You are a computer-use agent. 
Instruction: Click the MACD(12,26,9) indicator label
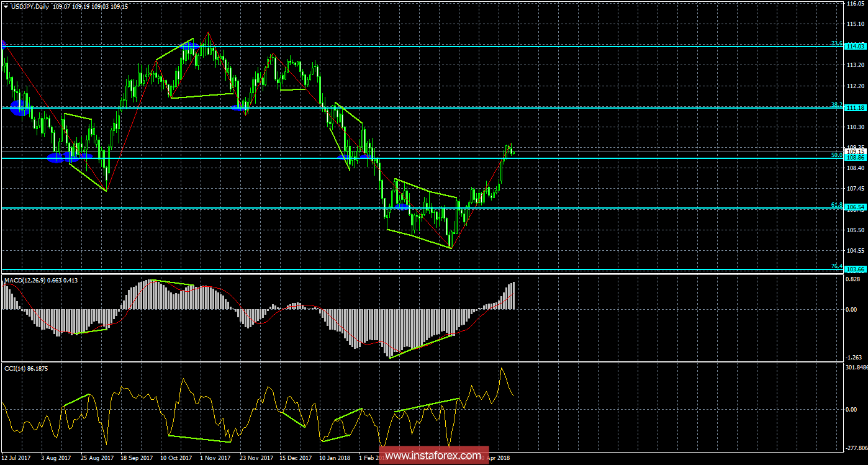point(25,281)
